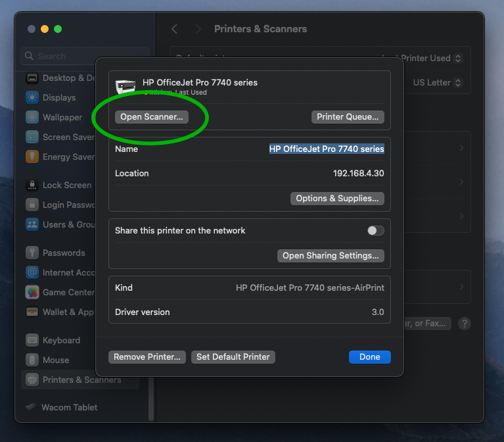This screenshot has width=504, height=442.
Task: Click the printer Name text field
Action: [x=327, y=149]
